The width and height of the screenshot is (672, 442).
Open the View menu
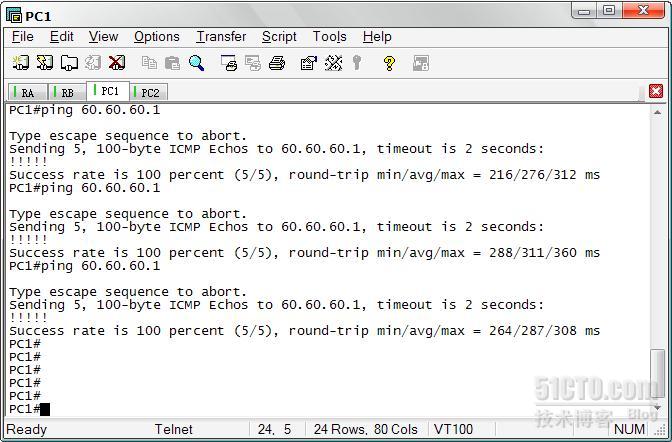[103, 37]
